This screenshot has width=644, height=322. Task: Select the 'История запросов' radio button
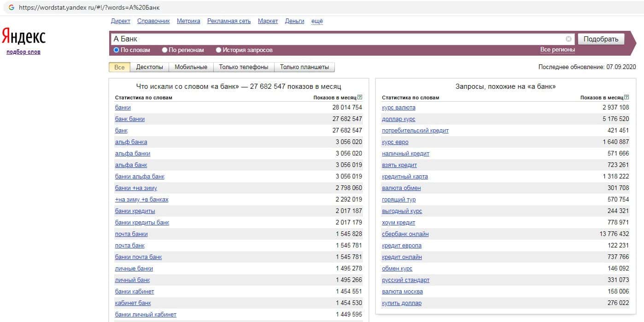coord(219,50)
